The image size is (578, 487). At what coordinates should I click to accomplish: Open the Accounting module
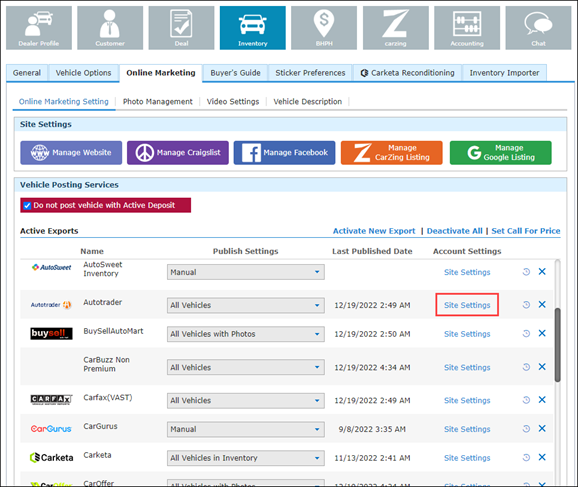[467, 28]
